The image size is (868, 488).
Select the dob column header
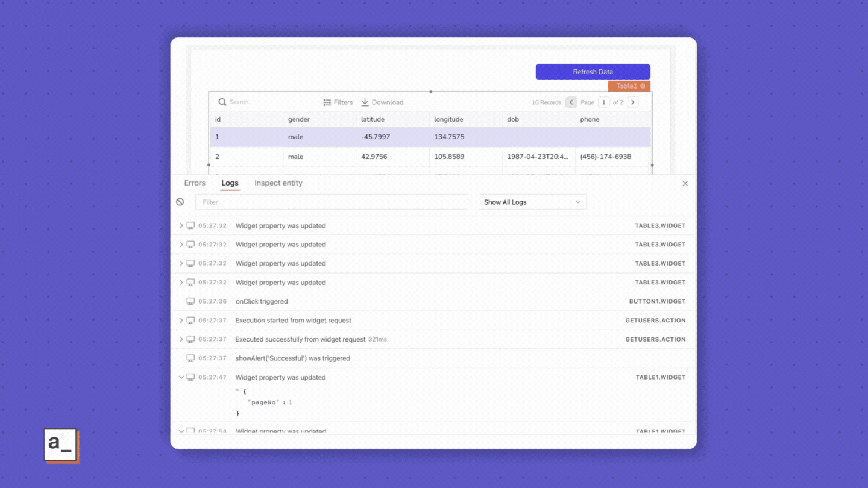point(513,119)
